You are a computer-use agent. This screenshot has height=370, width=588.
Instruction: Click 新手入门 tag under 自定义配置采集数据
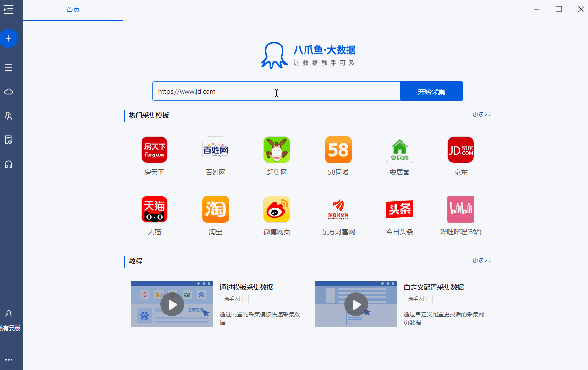(418, 299)
